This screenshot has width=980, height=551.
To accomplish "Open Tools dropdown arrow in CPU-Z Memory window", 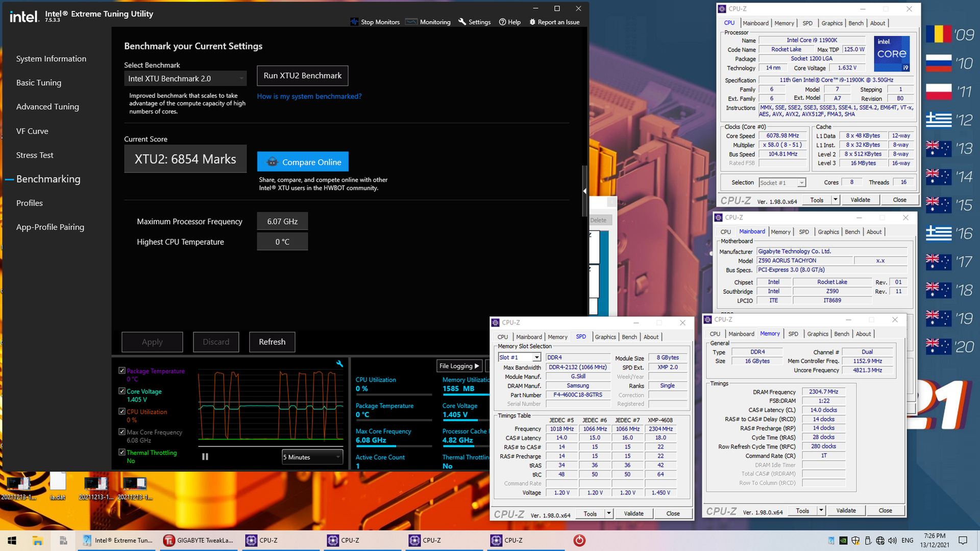I will pos(821,511).
